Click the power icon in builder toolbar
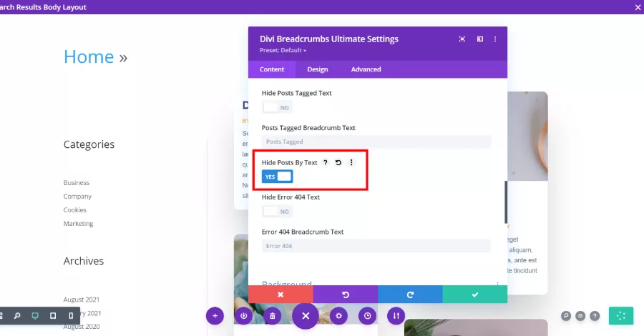This screenshot has height=336, width=644. (243, 316)
